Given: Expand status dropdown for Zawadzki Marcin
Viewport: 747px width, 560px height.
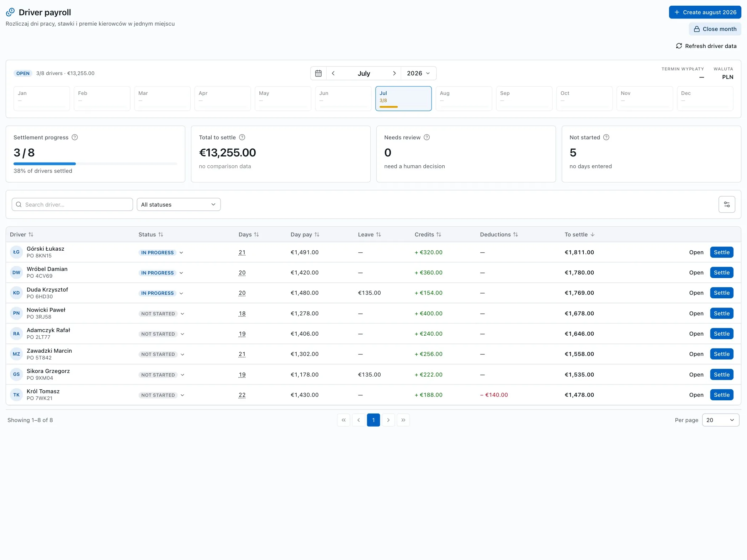Looking at the screenshot, I should click(182, 354).
